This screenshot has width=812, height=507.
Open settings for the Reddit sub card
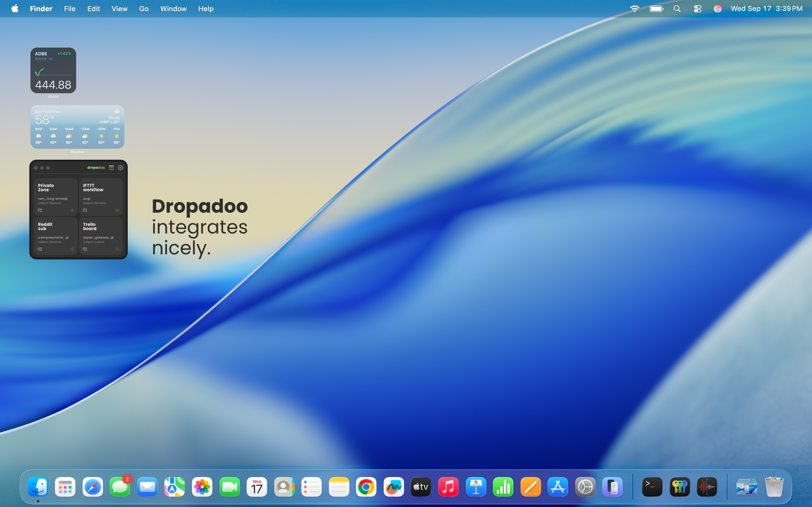click(73, 249)
